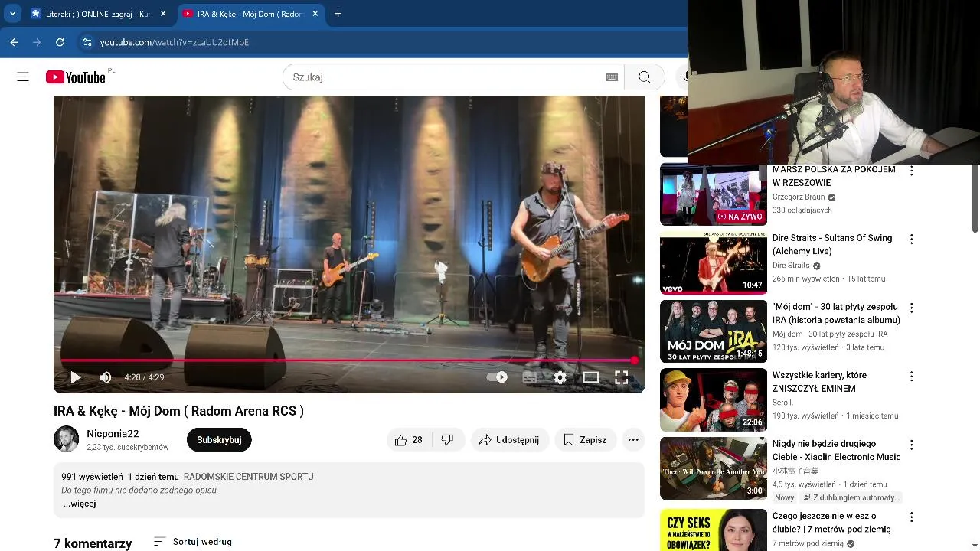The image size is (980, 551).
Task: Open Dire Straits channel link
Action: click(791, 266)
